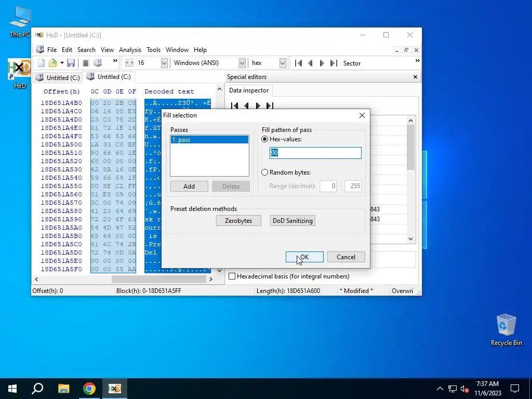
Task: Open Recycle Bin desktop icon
Action: point(506,330)
